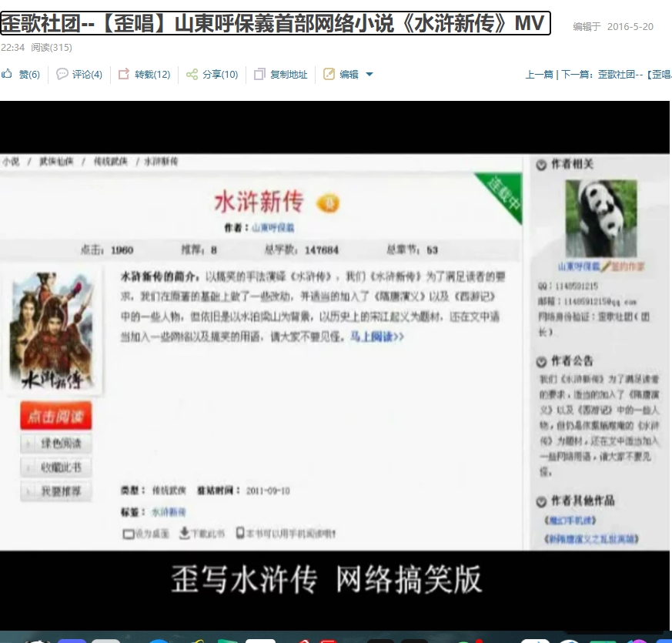
Task: Click the 我要推荐 button
Action: [x=56, y=491]
